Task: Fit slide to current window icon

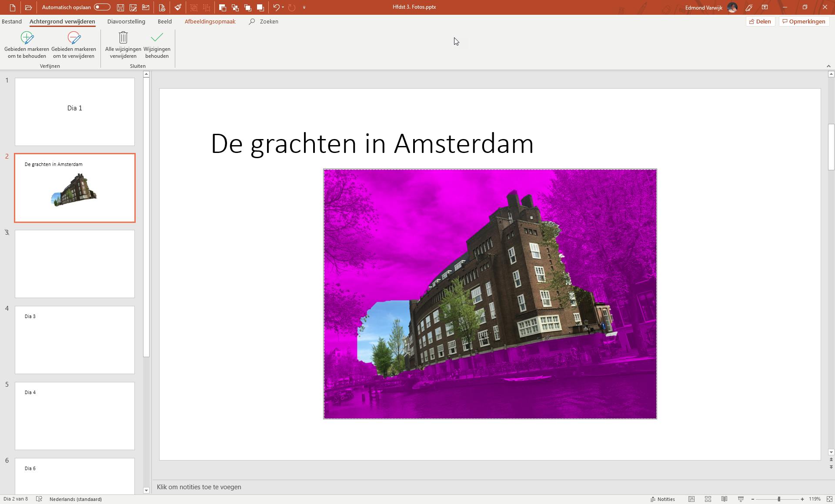Action: click(829, 499)
